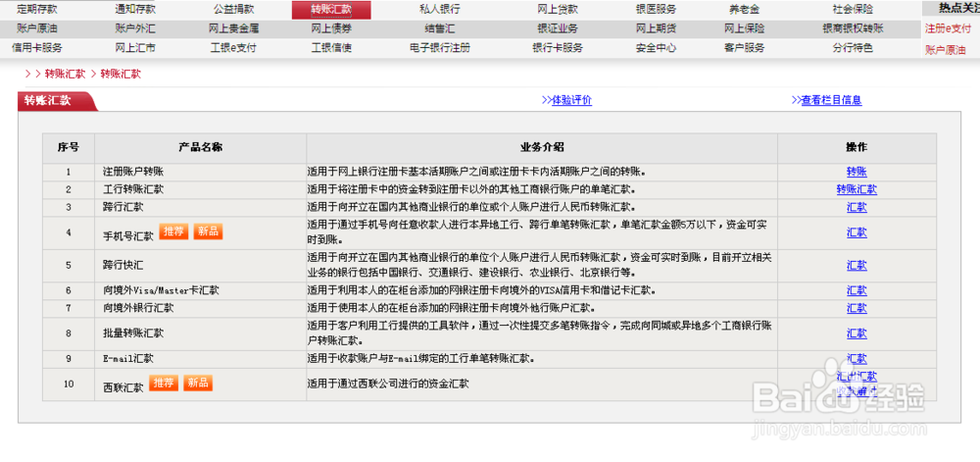Click the 转账汇款 link for 工行转账汇款
980x462 pixels.
(x=857, y=189)
